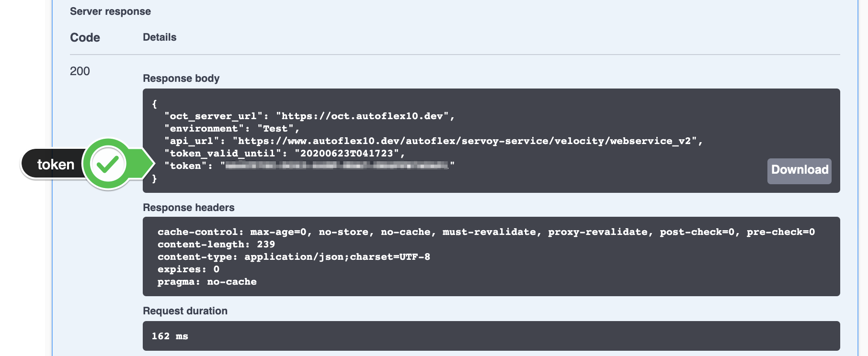Click the content-type application/json line
Image resolution: width=868 pixels, height=356 pixels.
(x=294, y=256)
